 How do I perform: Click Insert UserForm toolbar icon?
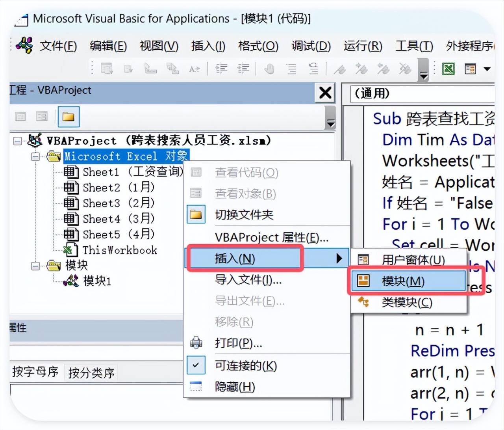point(470,69)
